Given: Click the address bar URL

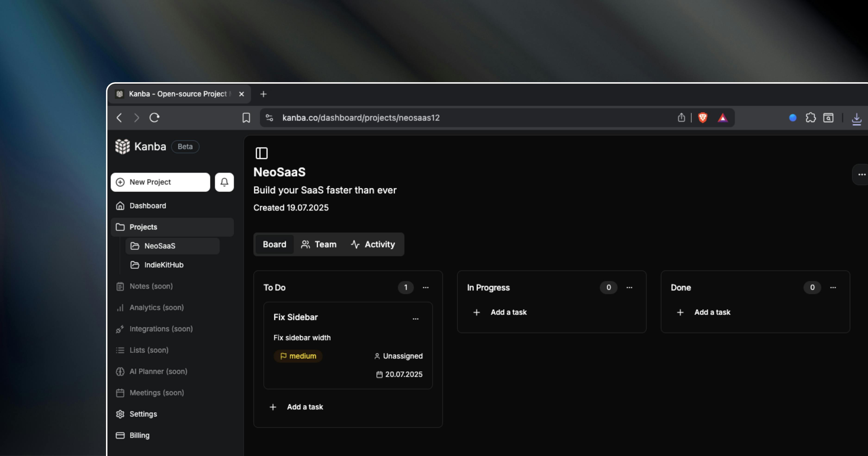Looking at the screenshot, I should [361, 118].
